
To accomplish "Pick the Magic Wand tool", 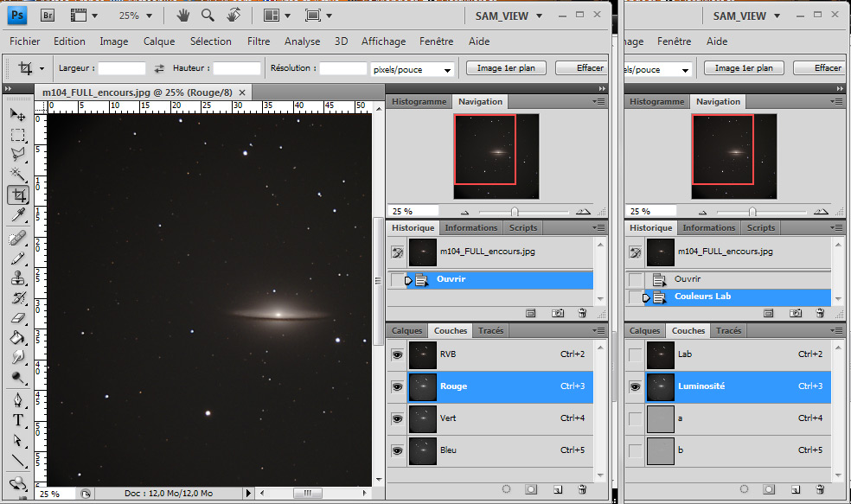I will 17,174.
